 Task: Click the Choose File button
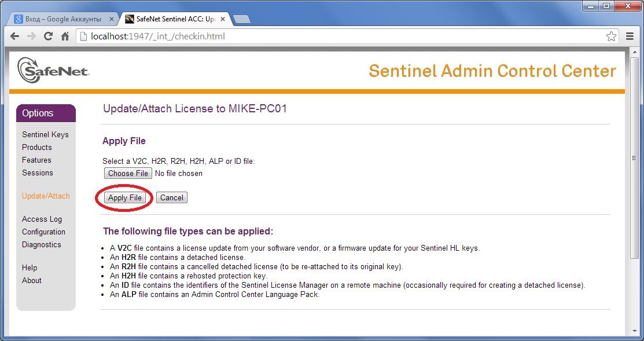click(x=128, y=173)
